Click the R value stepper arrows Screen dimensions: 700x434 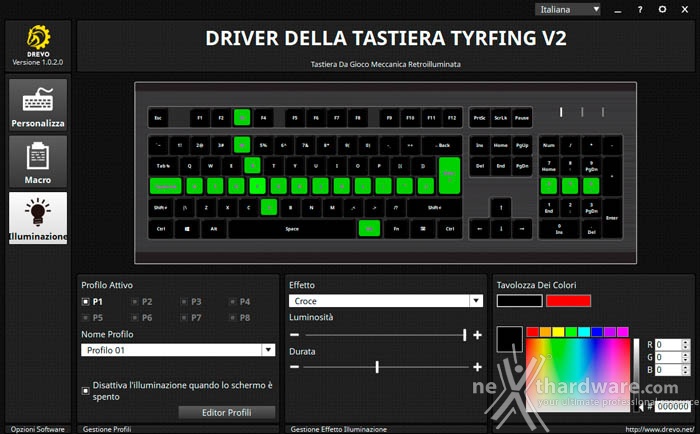686,345
